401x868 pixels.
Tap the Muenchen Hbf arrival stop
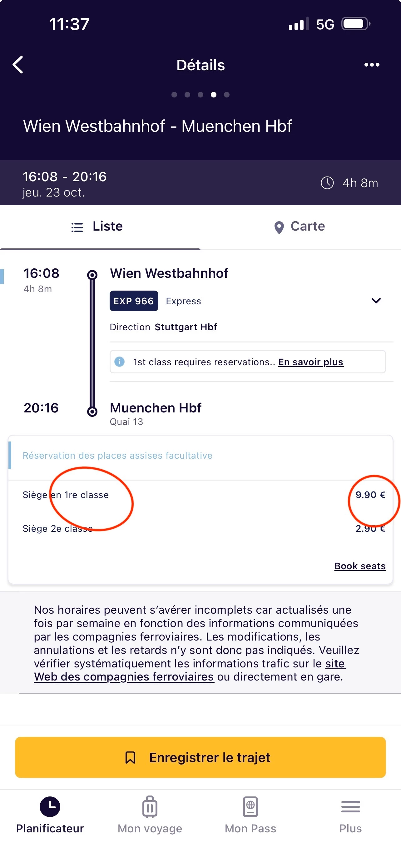coord(156,408)
